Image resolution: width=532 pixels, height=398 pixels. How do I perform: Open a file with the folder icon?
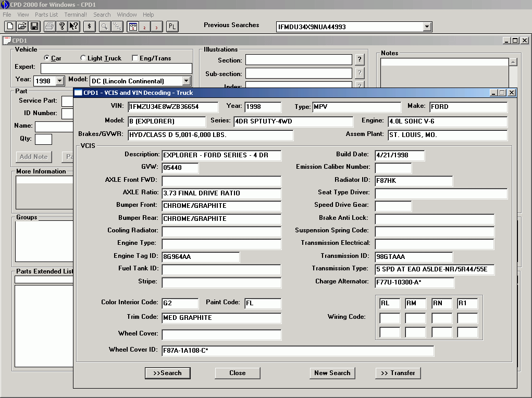22,27
